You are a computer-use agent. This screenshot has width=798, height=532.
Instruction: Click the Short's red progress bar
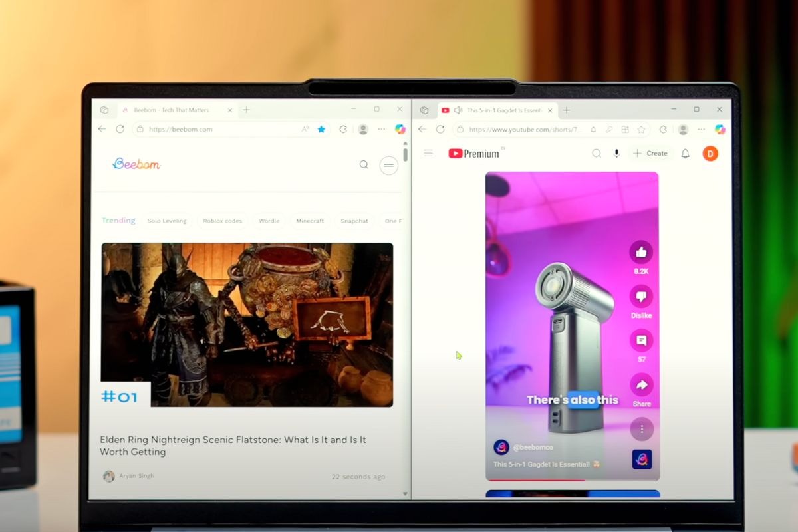535,479
